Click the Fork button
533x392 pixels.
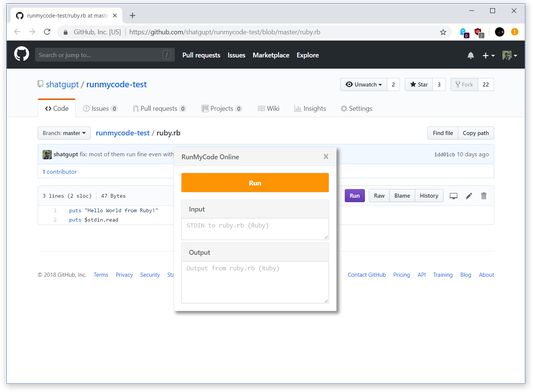click(x=464, y=84)
